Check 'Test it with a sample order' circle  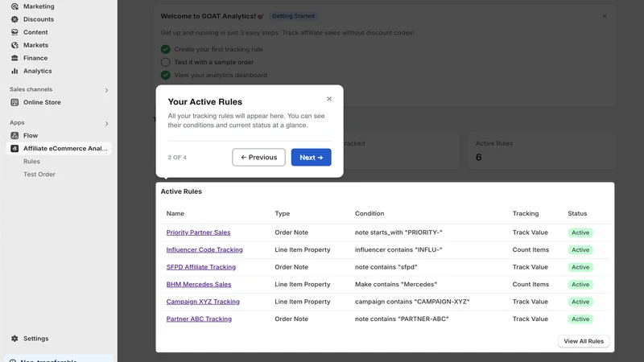(166, 63)
